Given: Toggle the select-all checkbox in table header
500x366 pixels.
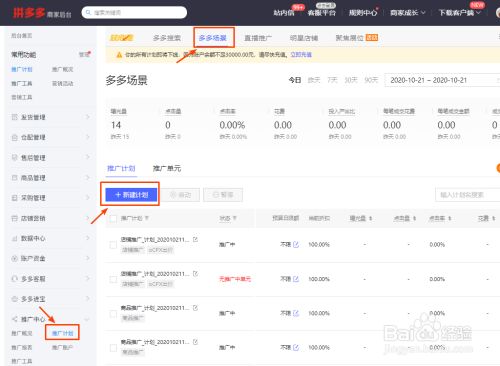Looking at the screenshot, I should pyautogui.click(x=113, y=219).
